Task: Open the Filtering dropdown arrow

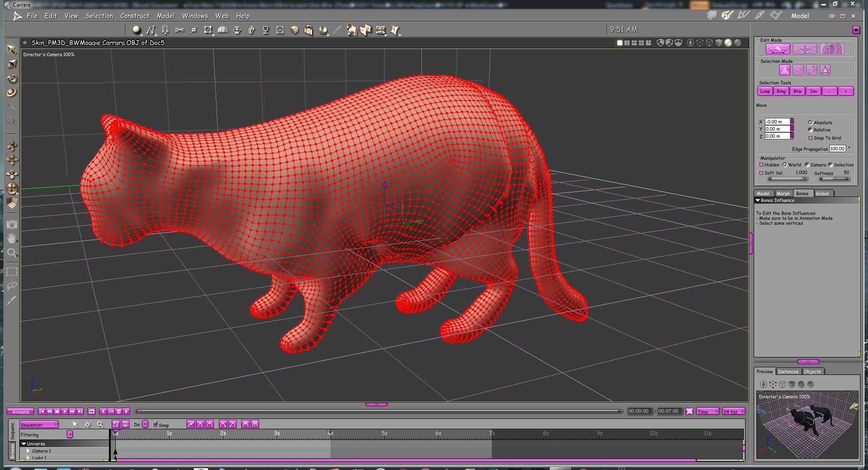Action: pos(69,434)
